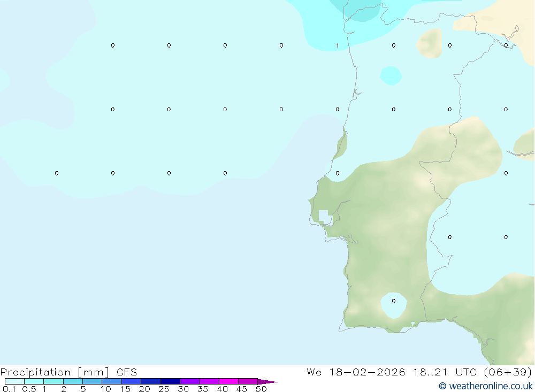Select the 35–40 mm purple legend swatch
Screen dimensions: 535x392
[x=209, y=381]
